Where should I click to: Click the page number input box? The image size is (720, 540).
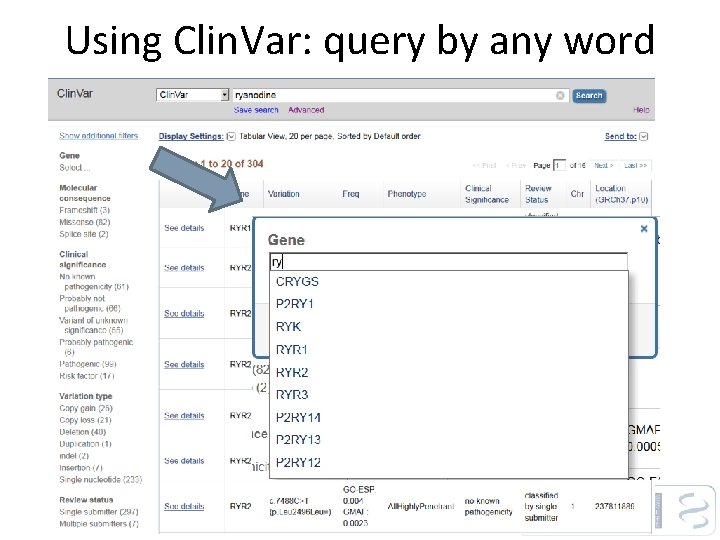[559, 165]
